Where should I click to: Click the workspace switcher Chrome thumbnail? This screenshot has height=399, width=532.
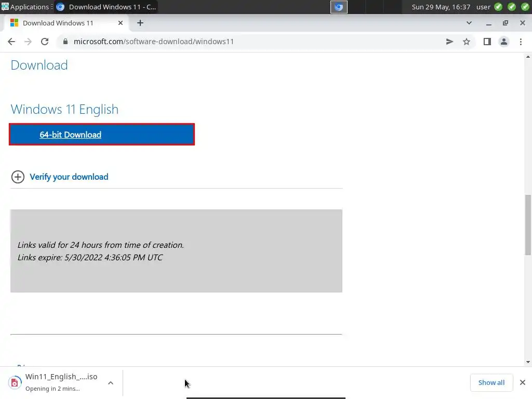[339, 7]
